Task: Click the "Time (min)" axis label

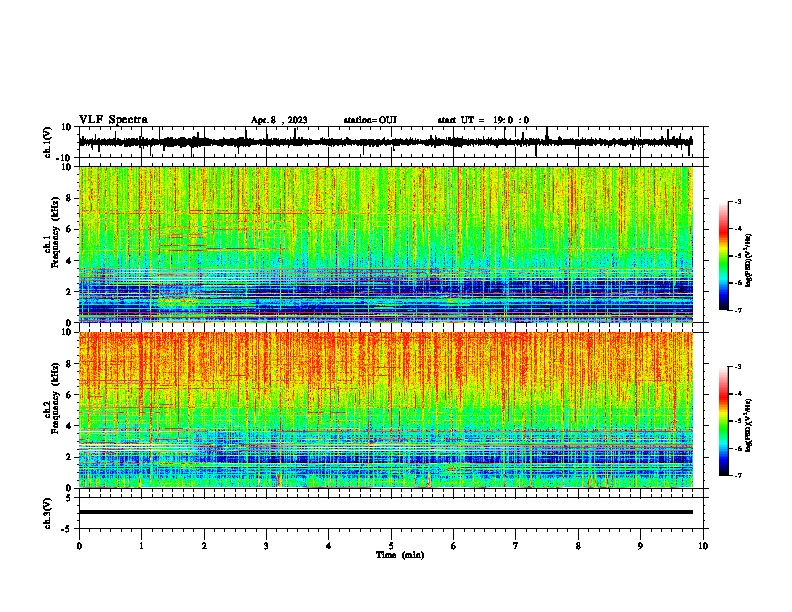Action: 400,555
